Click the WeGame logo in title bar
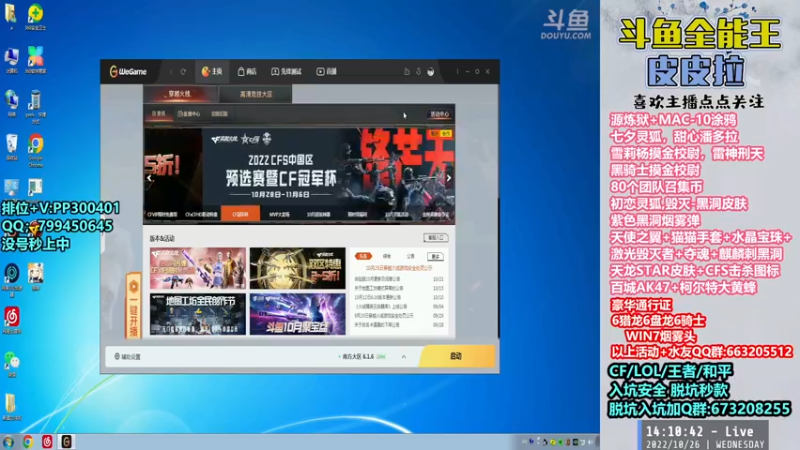The width and height of the screenshot is (800, 450). 128,71
